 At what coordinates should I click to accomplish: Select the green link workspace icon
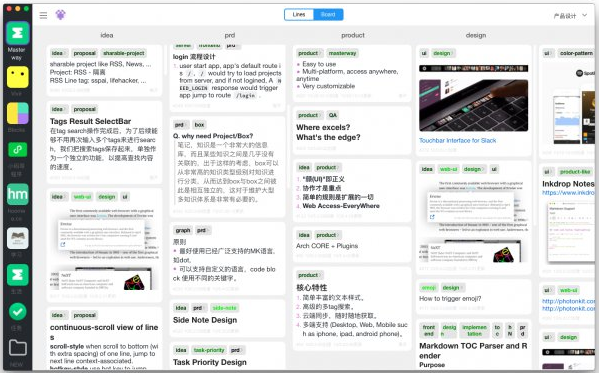click(18, 149)
